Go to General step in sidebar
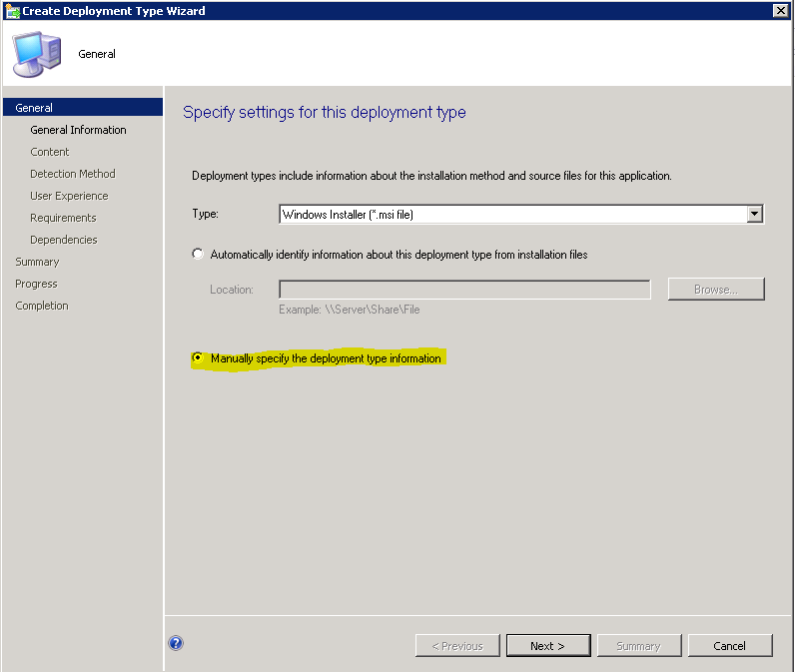Screen dimensions: 795x672 [x=83, y=108]
